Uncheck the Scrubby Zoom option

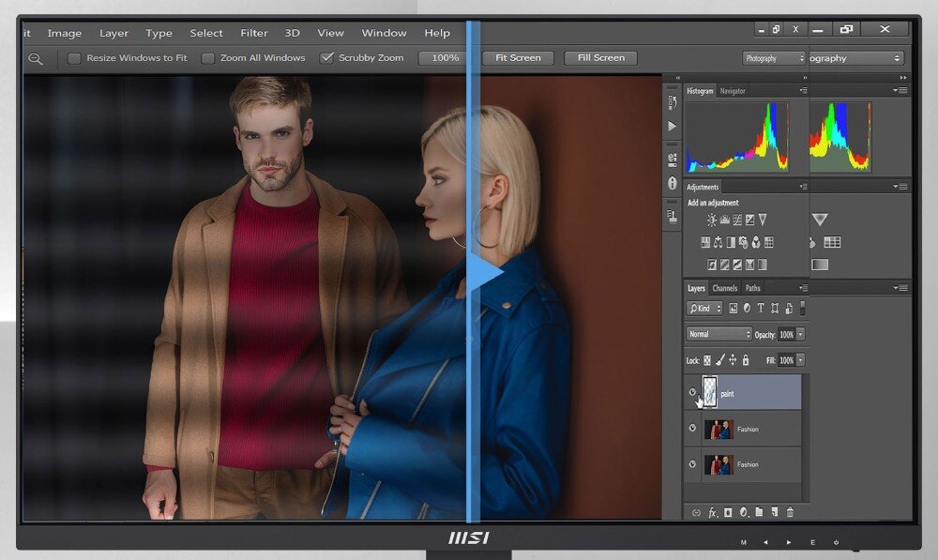[326, 58]
